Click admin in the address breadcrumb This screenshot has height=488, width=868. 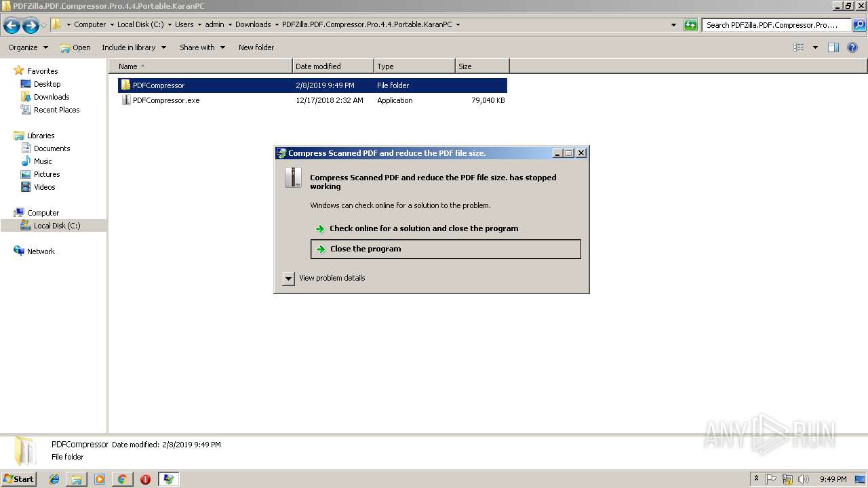point(214,24)
